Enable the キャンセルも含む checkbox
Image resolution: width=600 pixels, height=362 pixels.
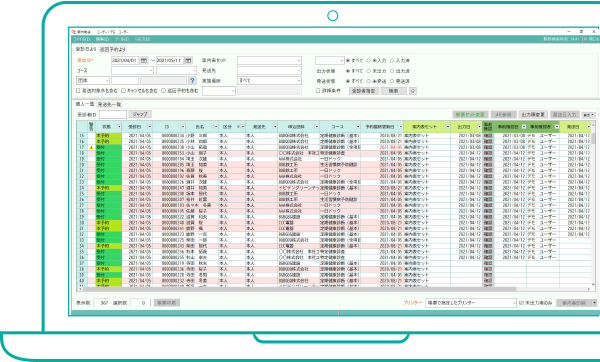click(124, 91)
